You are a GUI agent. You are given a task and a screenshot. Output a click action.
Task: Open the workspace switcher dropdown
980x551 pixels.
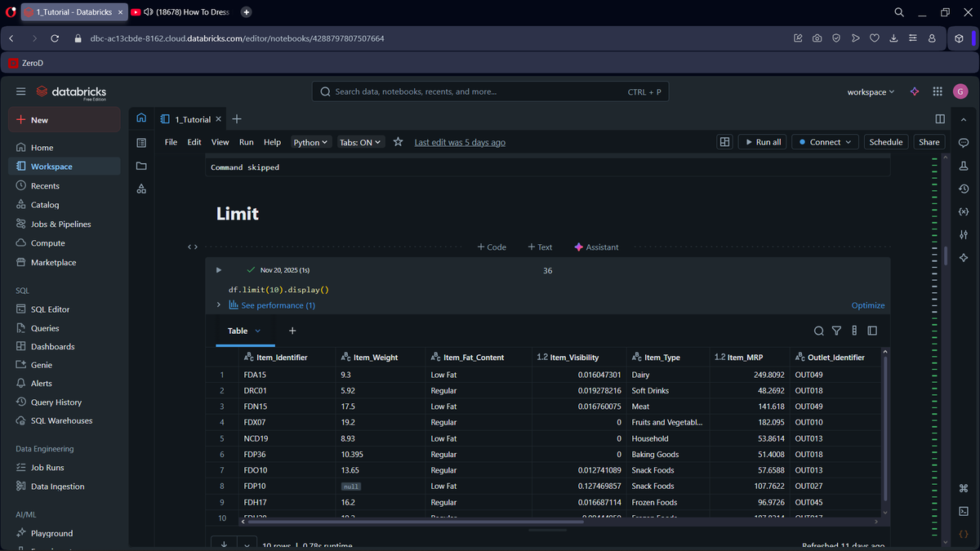pyautogui.click(x=871, y=92)
